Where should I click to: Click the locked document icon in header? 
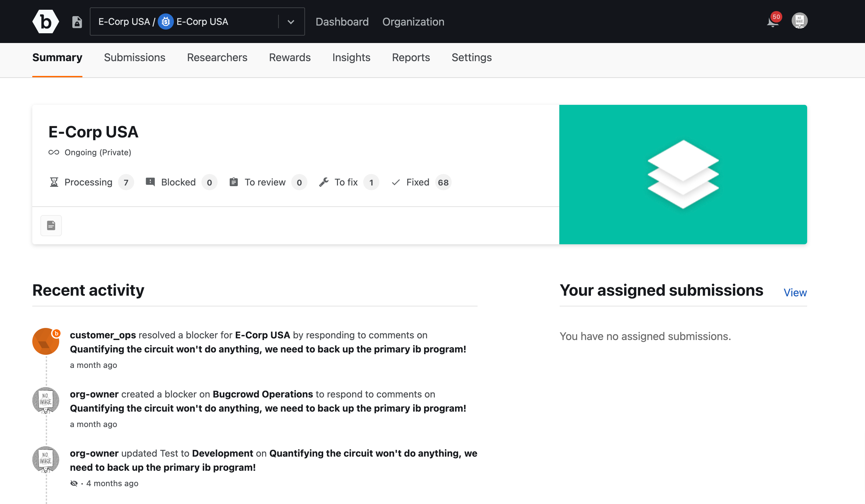77,22
